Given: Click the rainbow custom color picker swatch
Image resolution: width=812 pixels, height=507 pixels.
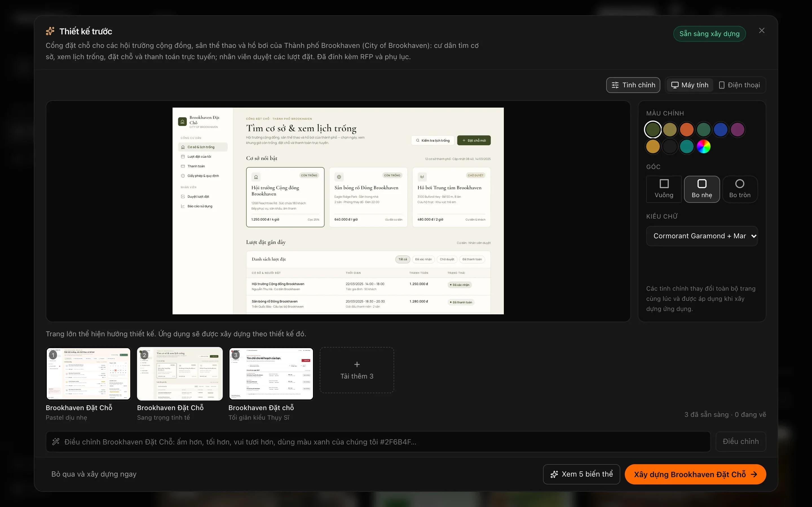Looking at the screenshot, I should (704, 146).
